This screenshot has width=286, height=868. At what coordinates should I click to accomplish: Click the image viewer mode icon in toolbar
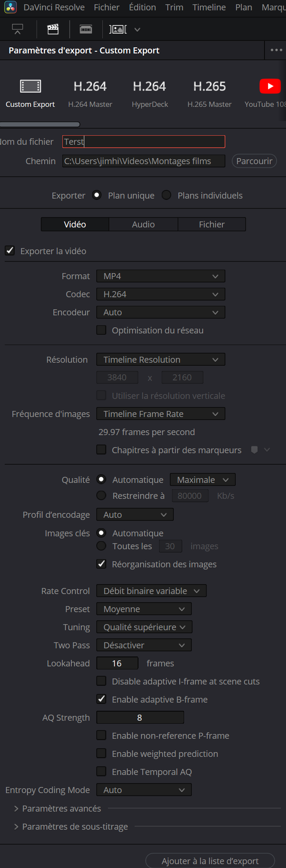pyautogui.click(x=118, y=29)
